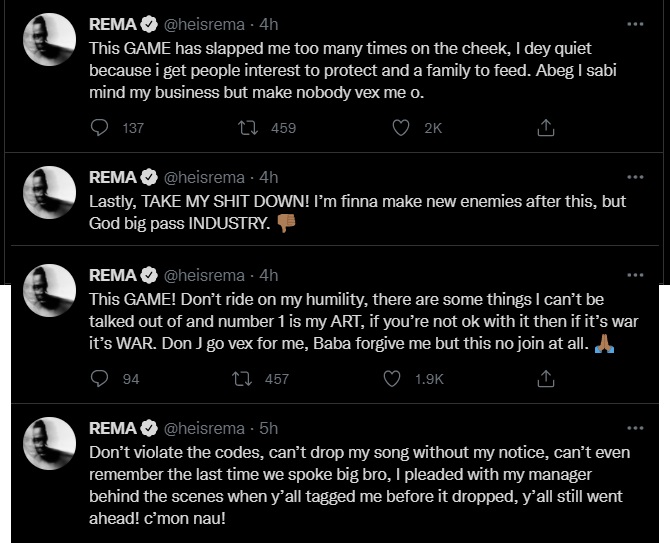The height and width of the screenshot is (543, 670).
Task: Retweet the tweet with 457 retweets
Action: pos(242,379)
